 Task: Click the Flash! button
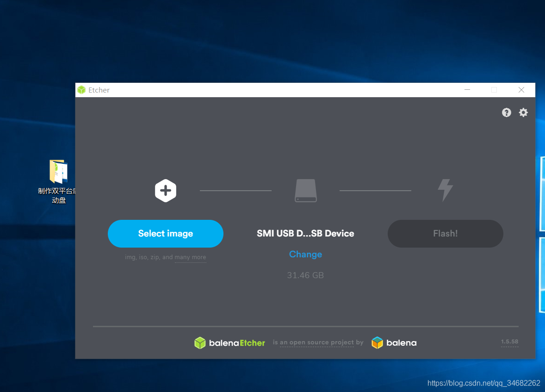tap(445, 233)
